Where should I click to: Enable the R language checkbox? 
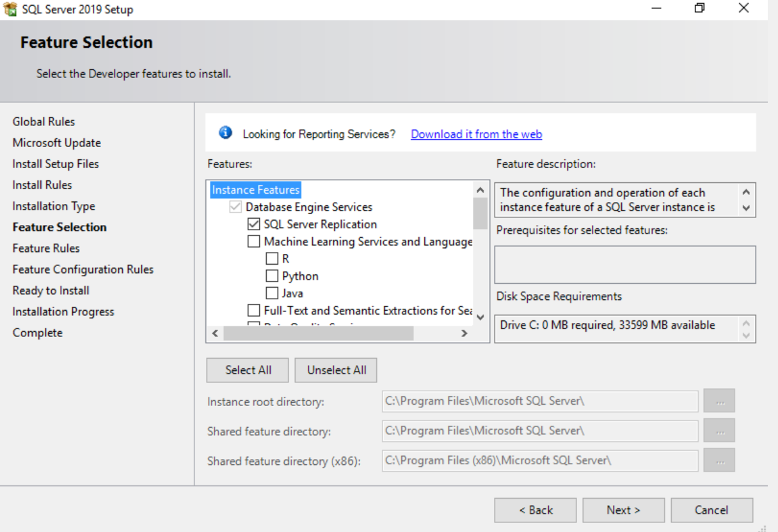click(x=272, y=259)
